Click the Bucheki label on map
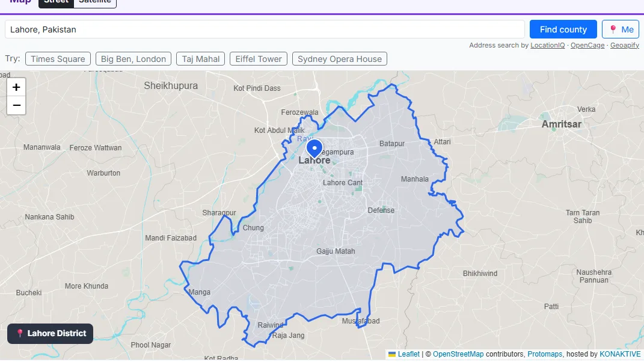This screenshot has width=644, height=362. 29,293
